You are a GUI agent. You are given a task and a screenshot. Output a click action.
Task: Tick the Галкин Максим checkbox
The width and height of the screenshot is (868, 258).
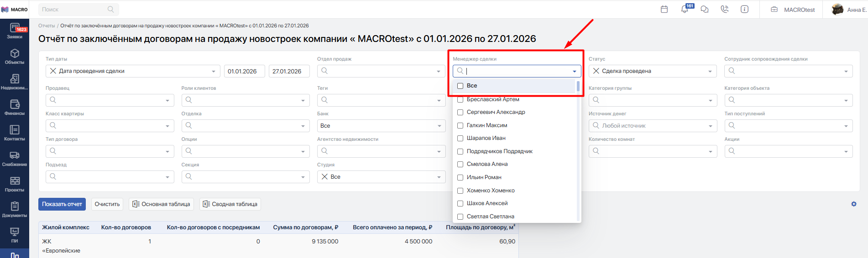[460, 125]
